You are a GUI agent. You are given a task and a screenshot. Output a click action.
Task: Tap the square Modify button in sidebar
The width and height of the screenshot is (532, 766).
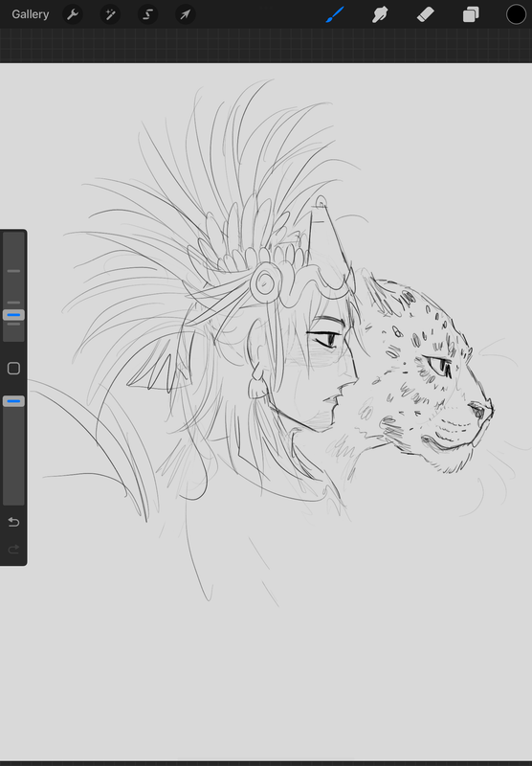point(13,369)
